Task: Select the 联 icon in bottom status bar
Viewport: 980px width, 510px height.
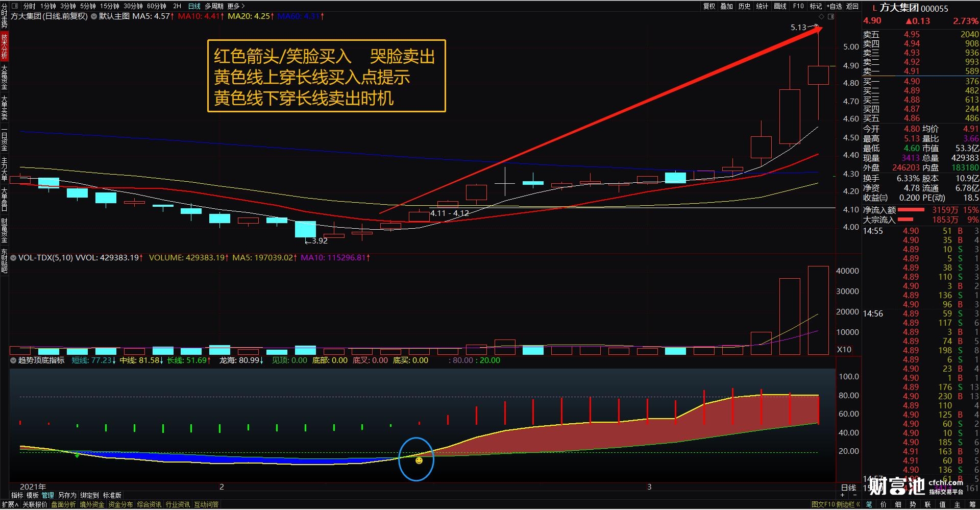Action: [x=927, y=504]
